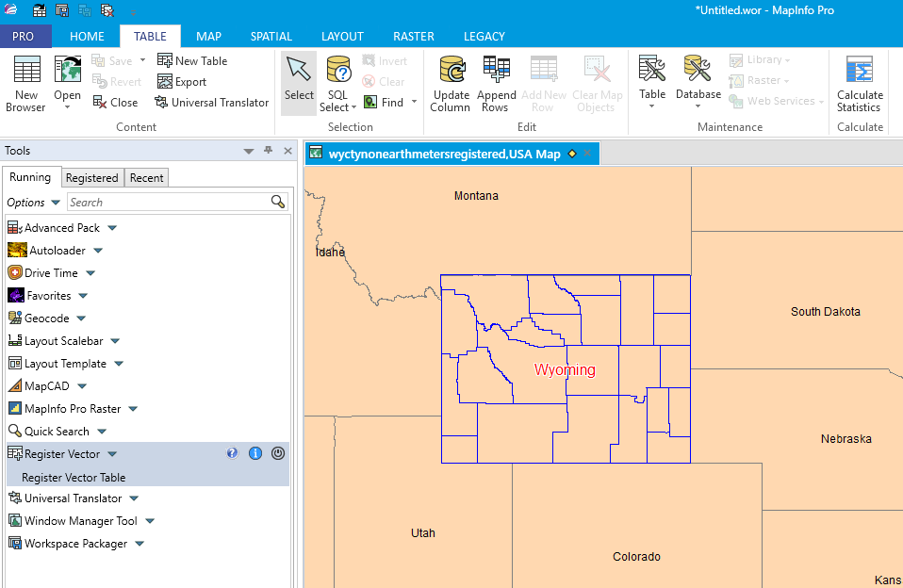The width and height of the screenshot is (903, 588).
Task: Expand the Layout Scalebar menu
Action: click(115, 341)
